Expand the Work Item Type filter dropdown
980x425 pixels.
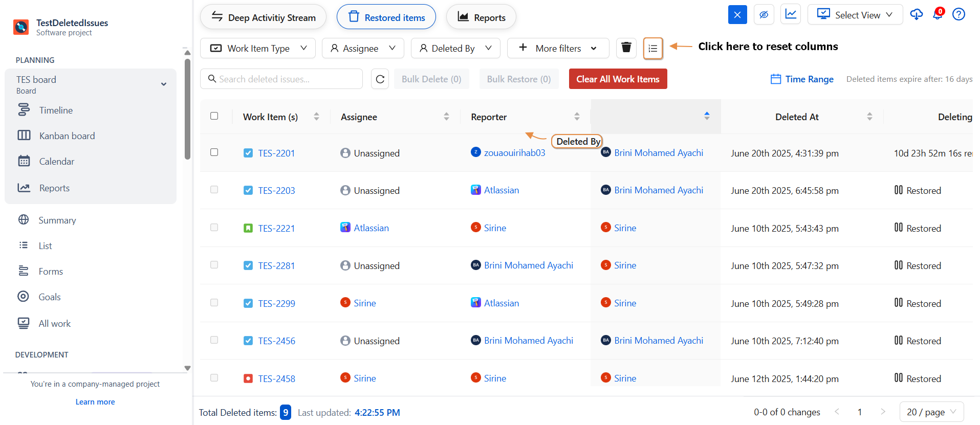point(258,48)
